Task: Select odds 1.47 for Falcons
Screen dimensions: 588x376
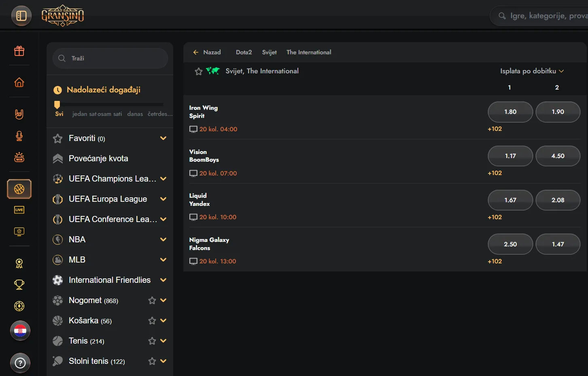Action: pyautogui.click(x=558, y=244)
